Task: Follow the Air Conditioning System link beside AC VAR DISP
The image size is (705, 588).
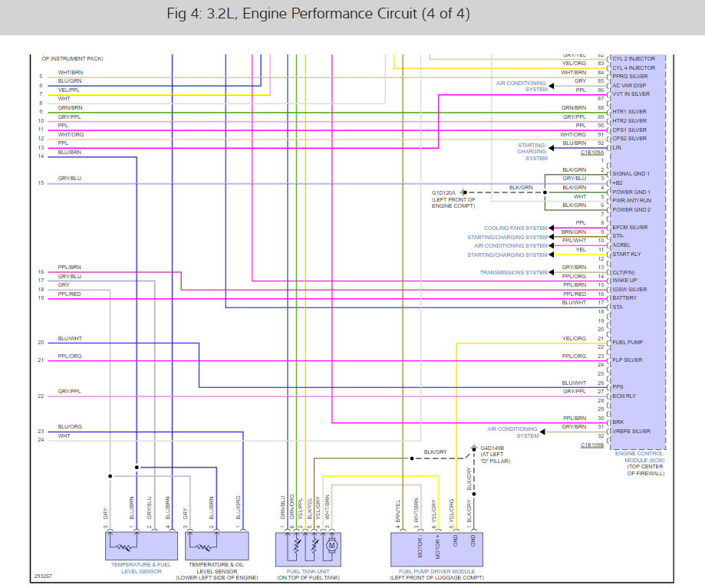Action: tap(522, 87)
